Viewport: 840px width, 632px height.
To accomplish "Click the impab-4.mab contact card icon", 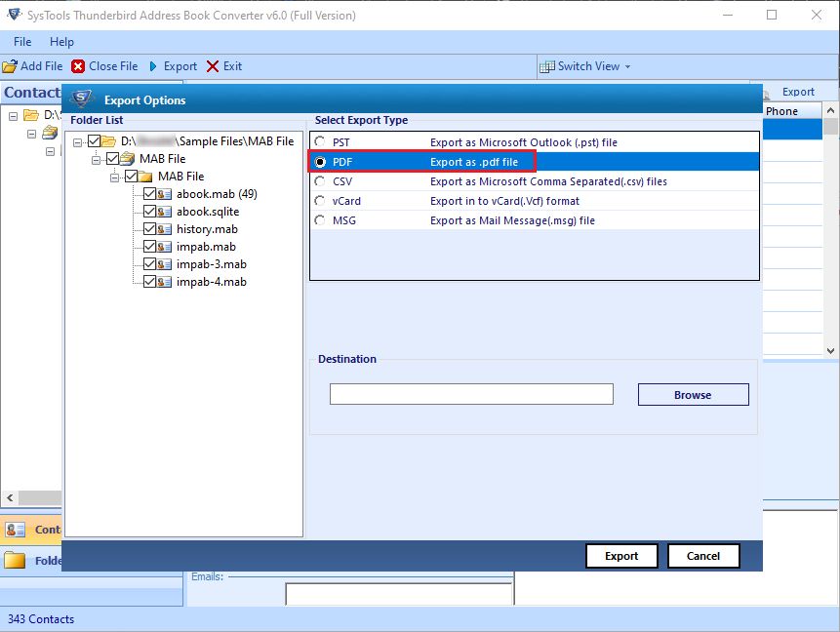I will coord(165,282).
